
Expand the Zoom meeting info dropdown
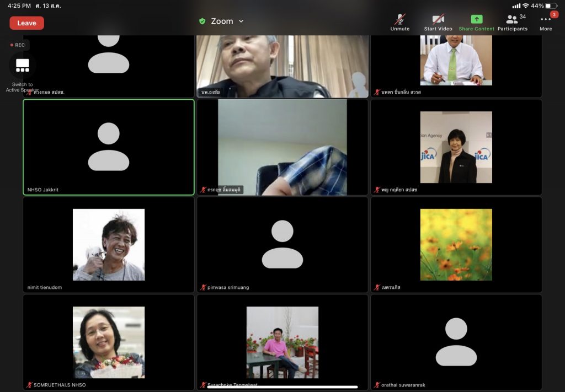point(241,22)
